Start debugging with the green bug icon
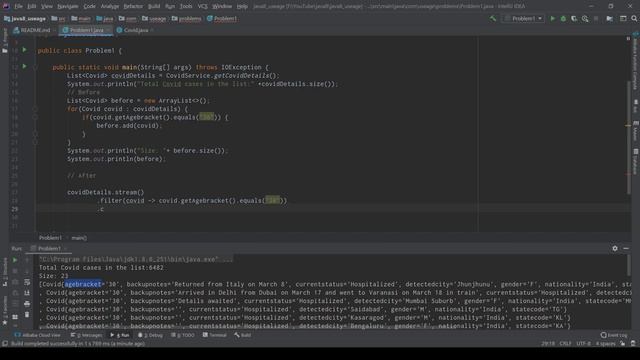Viewport: 640px width, 360px height. point(563,18)
